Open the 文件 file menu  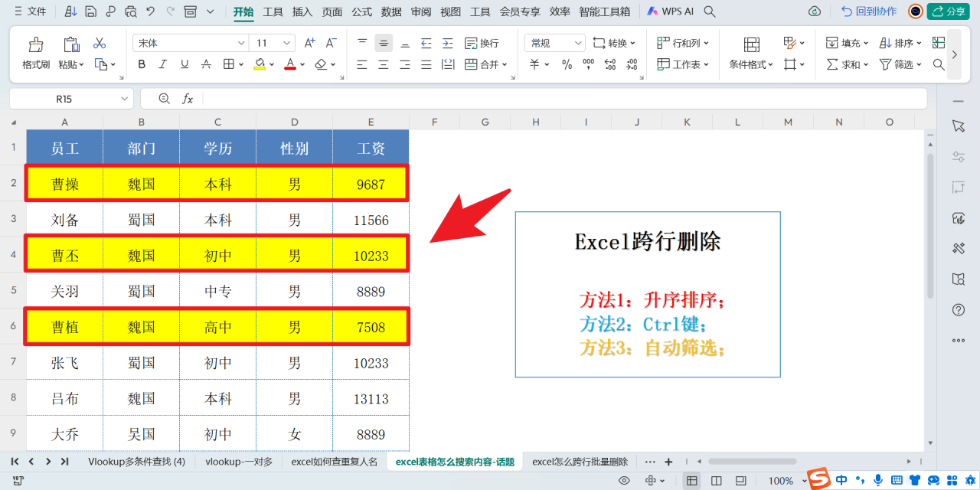click(x=30, y=11)
